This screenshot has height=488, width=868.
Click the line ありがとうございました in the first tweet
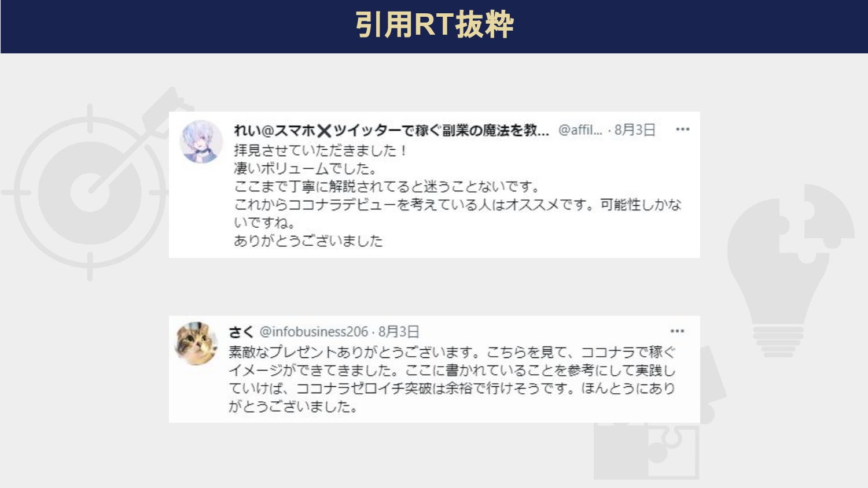(308, 241)
